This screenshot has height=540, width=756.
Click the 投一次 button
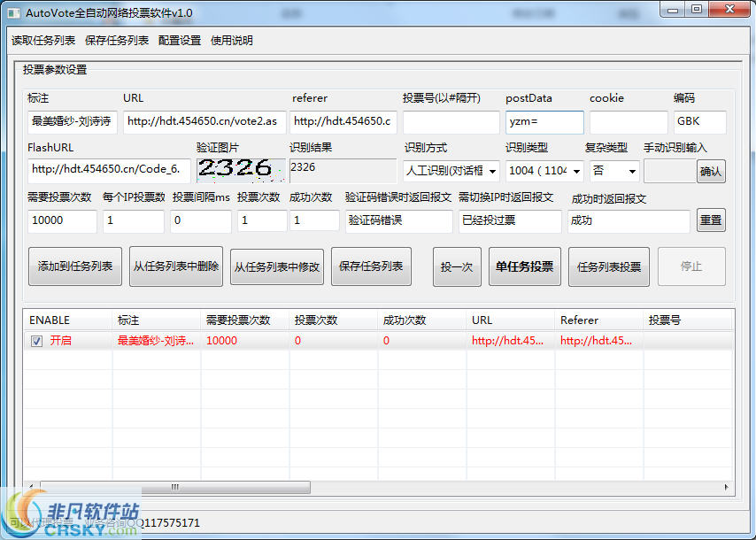tap(457, 267)
